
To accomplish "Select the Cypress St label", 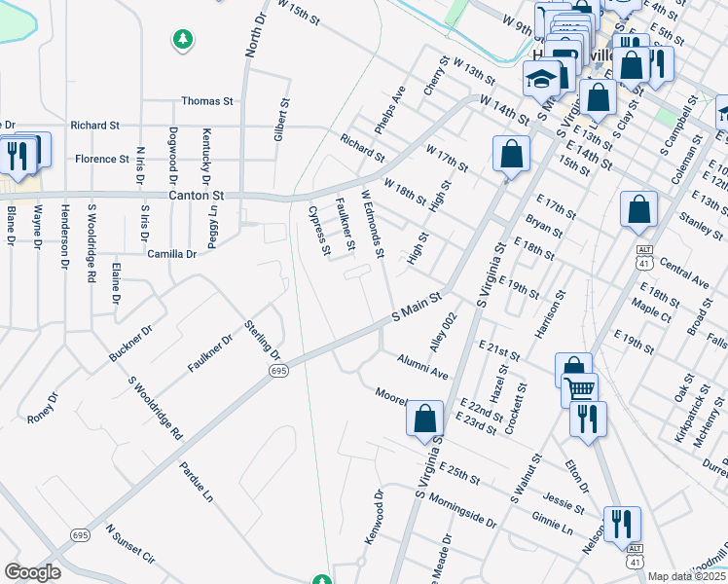I will [x=319, y=231].
